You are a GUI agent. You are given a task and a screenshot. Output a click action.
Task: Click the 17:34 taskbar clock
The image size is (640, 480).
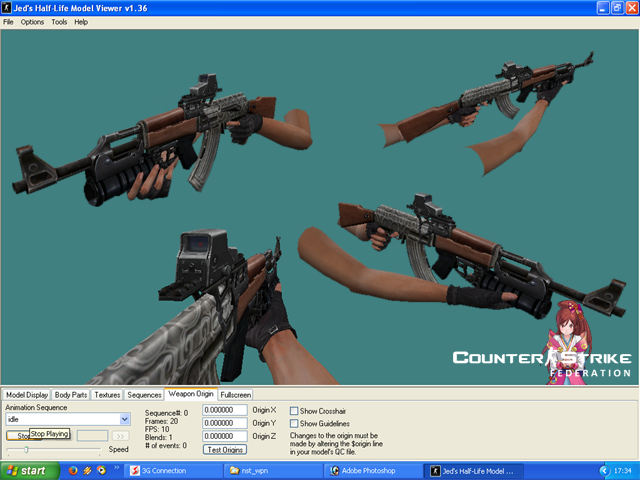coord(622,471)
